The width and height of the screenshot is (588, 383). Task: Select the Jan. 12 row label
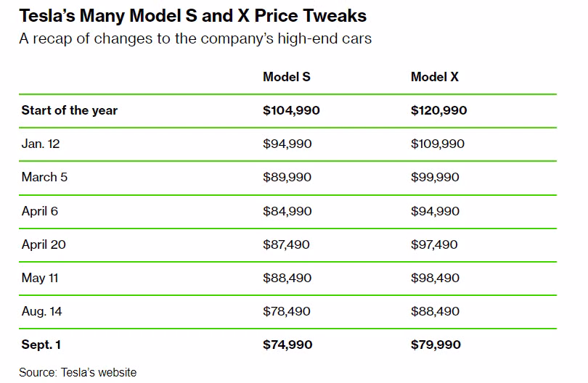click(x=41, y=144)
